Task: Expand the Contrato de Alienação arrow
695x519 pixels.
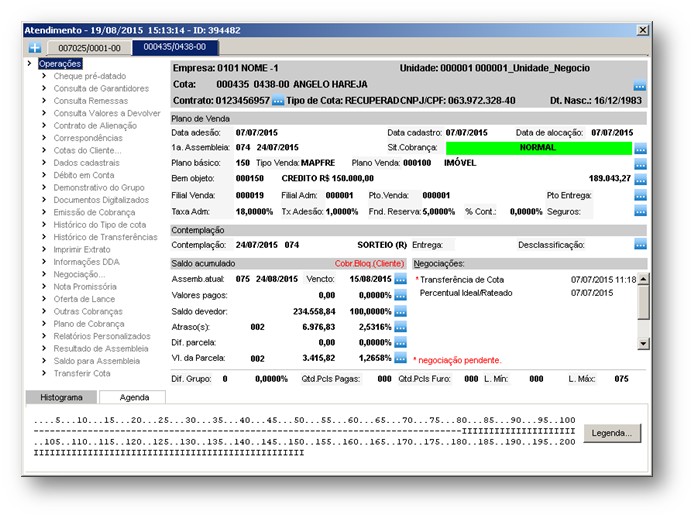Action: coord(44,125)
